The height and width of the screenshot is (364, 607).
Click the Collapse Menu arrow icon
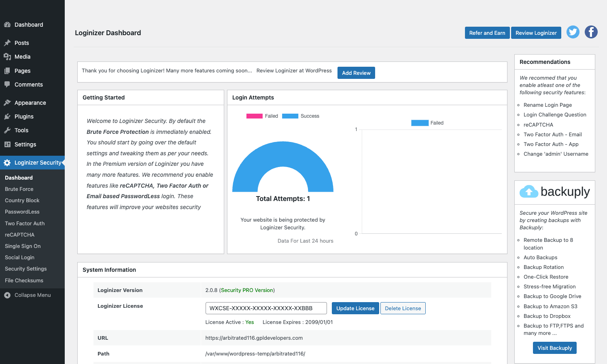tap(7, 295)
